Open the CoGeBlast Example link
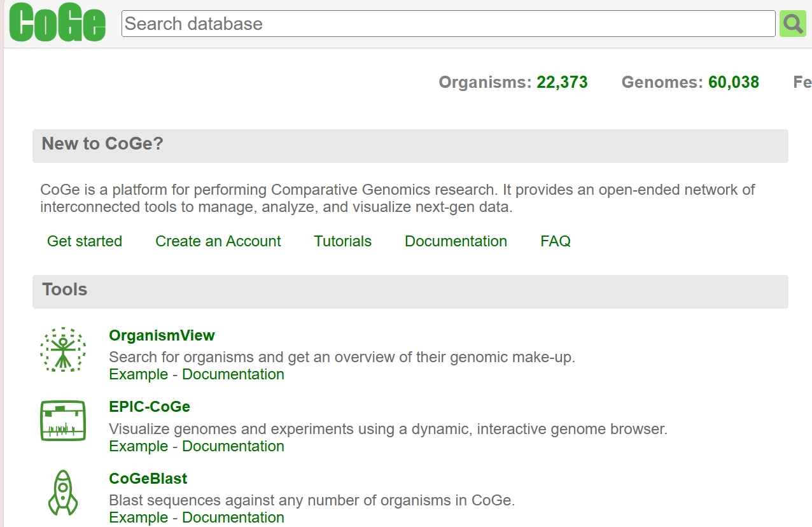 (139, 517)
